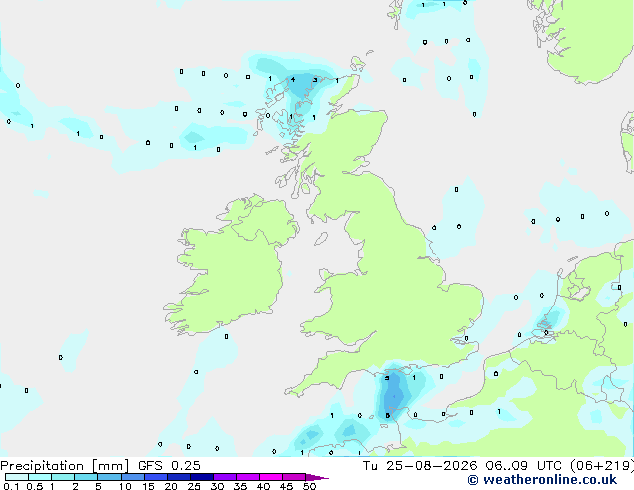Click the "(06+219)" forecast offset text
This screenshot has height=490, width=634.
[x=602, y=466]
